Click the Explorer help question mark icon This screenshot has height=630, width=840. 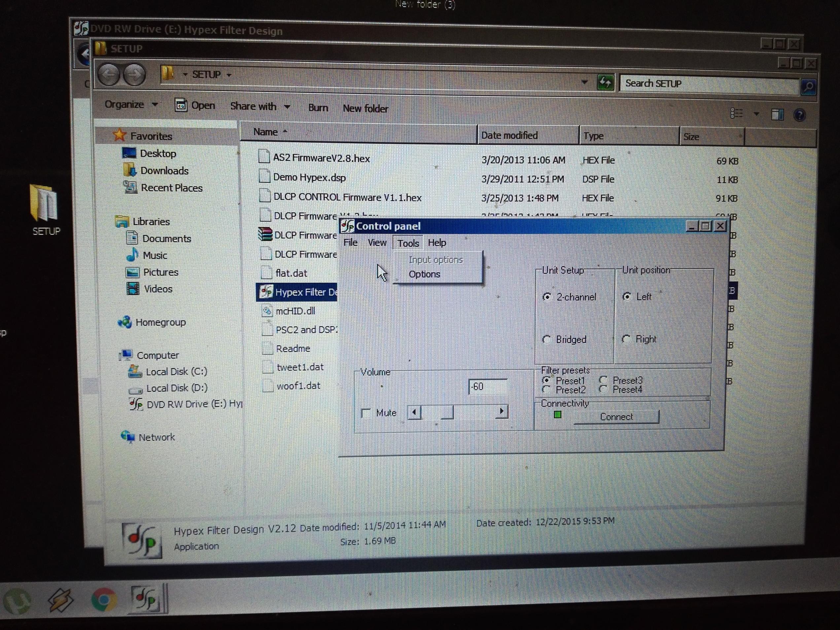point(799,115)
